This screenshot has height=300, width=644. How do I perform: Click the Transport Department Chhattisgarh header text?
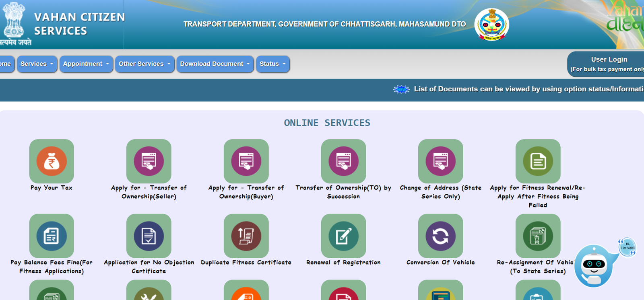tap(325, 24)
